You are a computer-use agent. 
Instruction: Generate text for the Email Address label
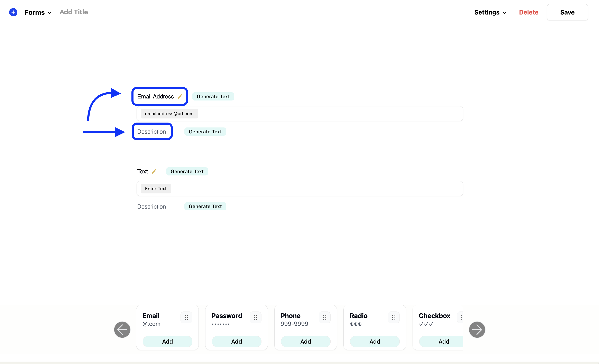click(213, 97)
